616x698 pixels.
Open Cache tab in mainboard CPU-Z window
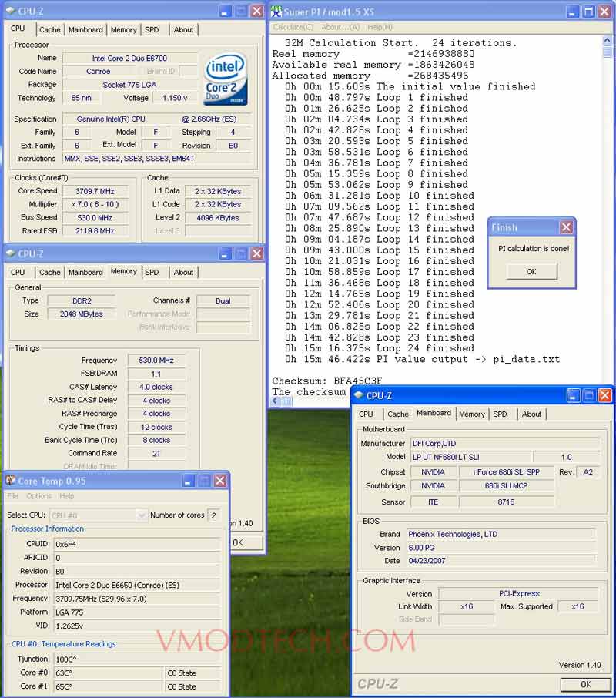398,414
